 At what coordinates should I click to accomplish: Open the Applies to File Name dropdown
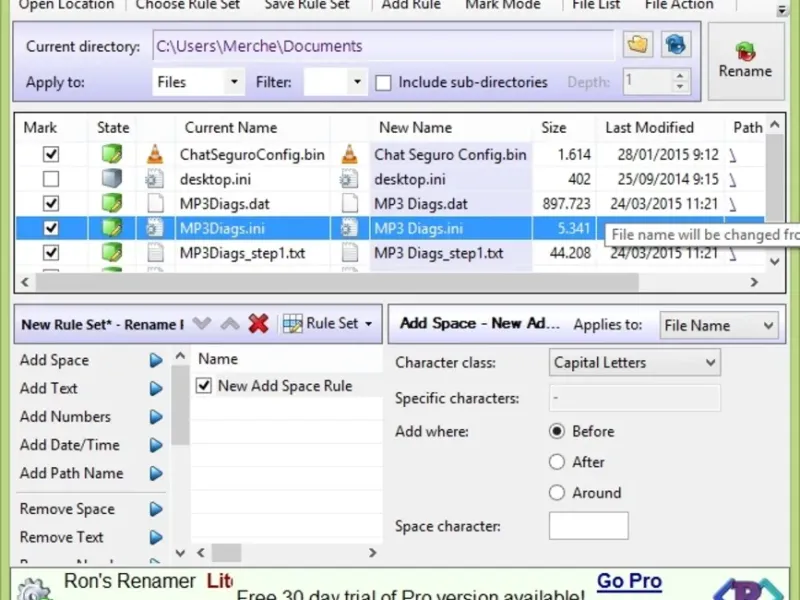(719, 326)
